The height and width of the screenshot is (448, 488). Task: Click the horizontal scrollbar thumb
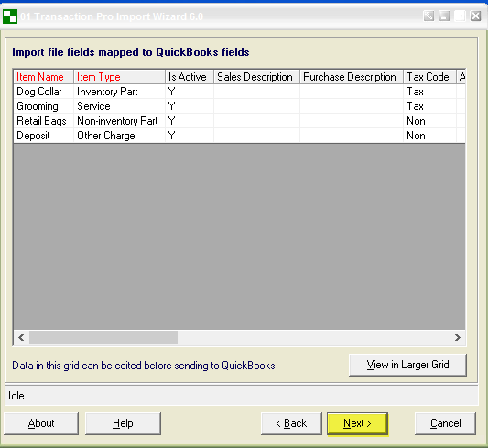tap(103, 337)
